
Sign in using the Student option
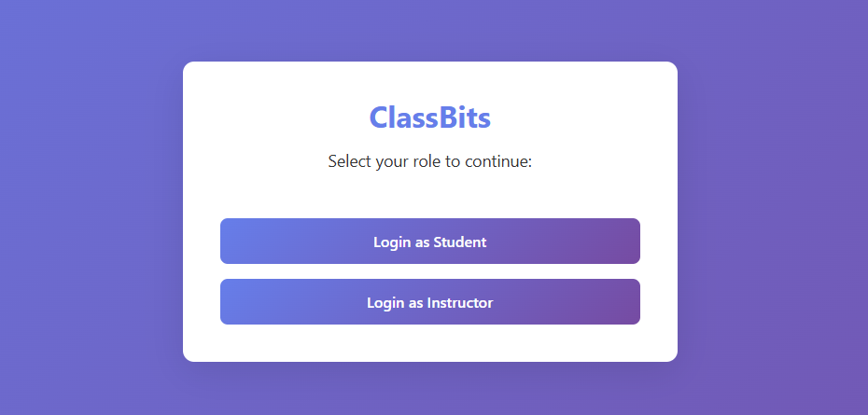point(429,242)
